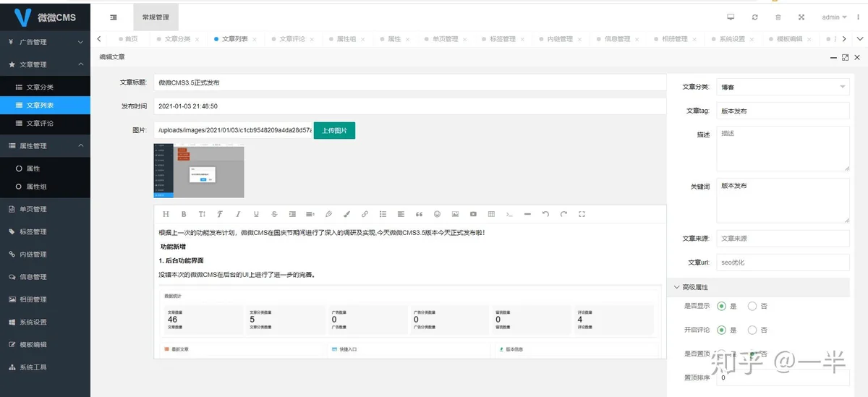Screen dimensions: 868x397
Task: Insert a table via editor toolbar
Action: pyautogui.click(x=491, y=214)
